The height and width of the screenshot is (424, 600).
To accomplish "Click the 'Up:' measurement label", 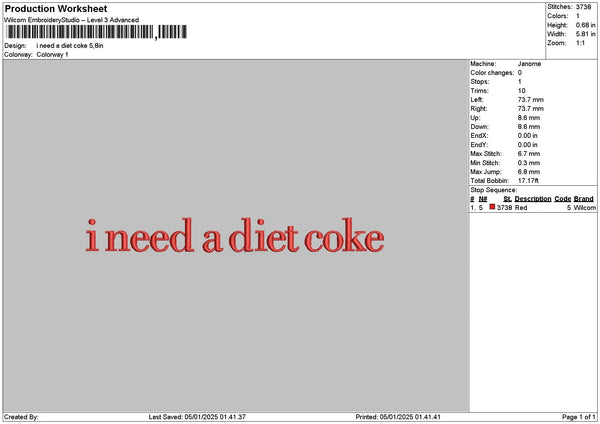I will tap(475, 118).
